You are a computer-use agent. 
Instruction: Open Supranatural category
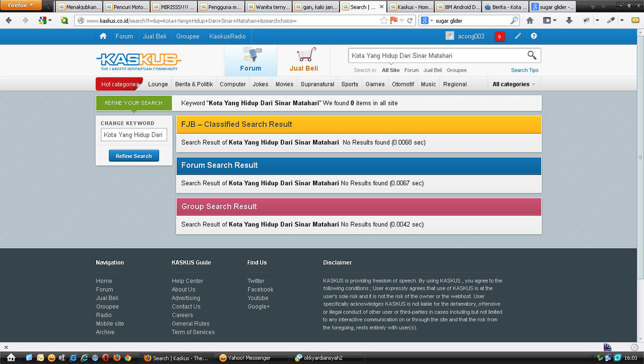317,84
